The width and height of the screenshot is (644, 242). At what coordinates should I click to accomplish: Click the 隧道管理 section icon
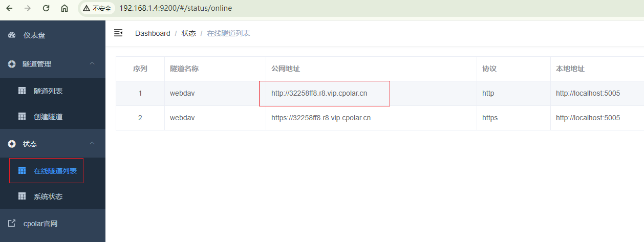click(x=12, y=64)
